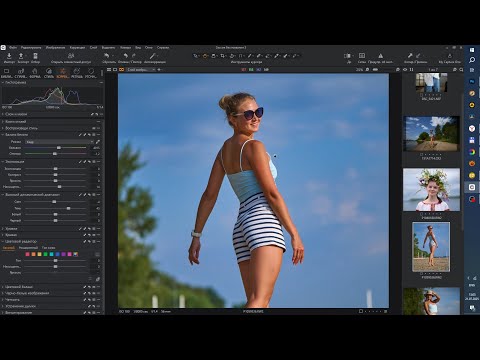Click the Windows taskbar search icon

472,60
